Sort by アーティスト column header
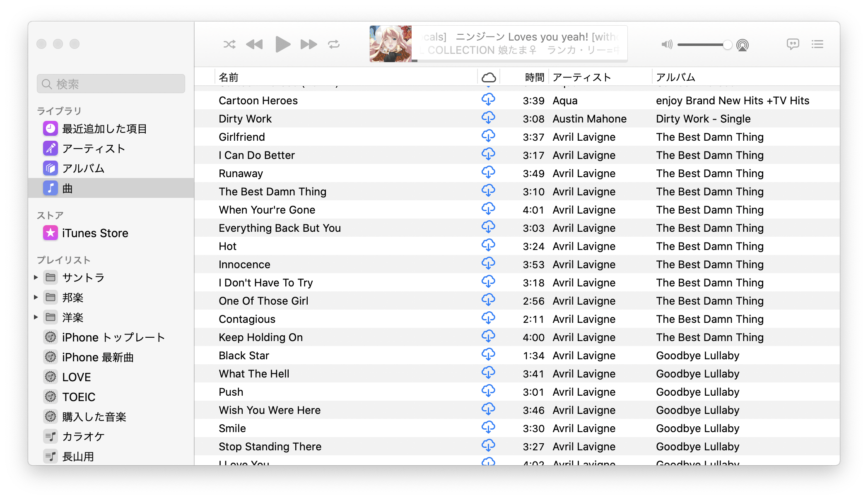Viewport: 868px width, 500px height. [x=600, y=77]
